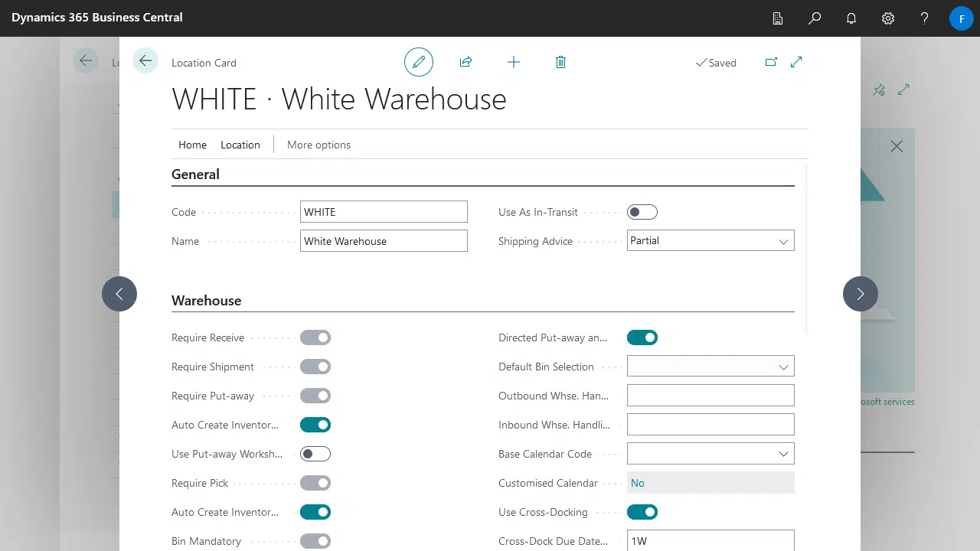Select the Location menu tab

[x=240, y=145]
